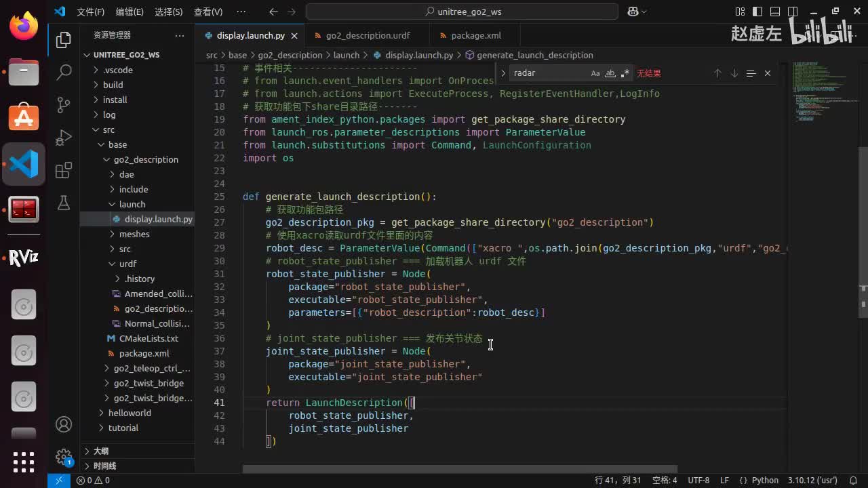This screenshot has width=868, height=488.
Task: Open the Source Control view
Action: (64, 104)
